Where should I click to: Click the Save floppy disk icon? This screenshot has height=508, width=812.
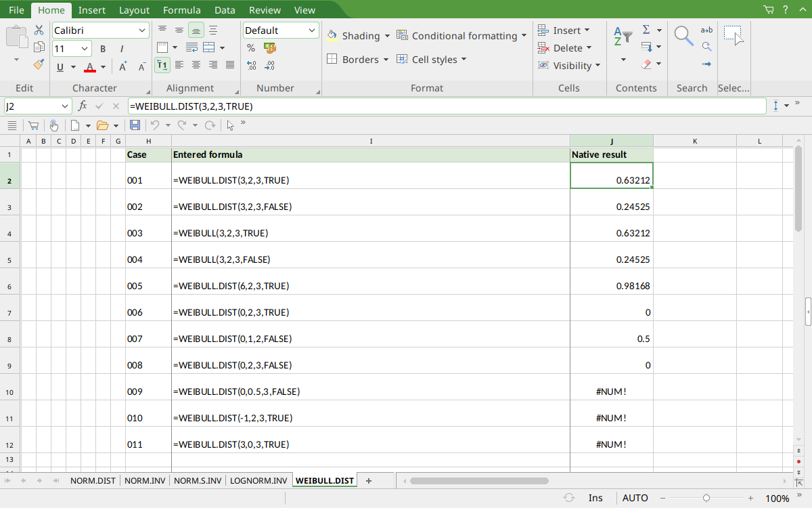(x=135, y=125)
